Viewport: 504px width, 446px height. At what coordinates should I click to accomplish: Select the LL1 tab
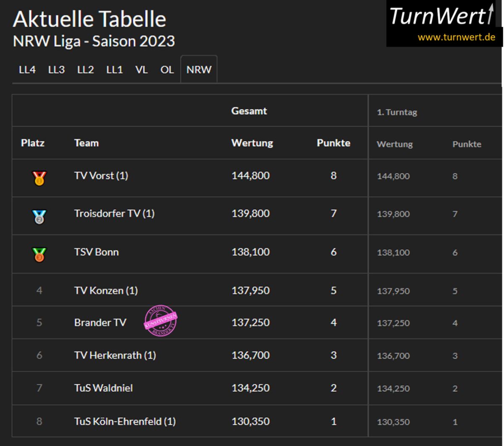pos(114,70)
